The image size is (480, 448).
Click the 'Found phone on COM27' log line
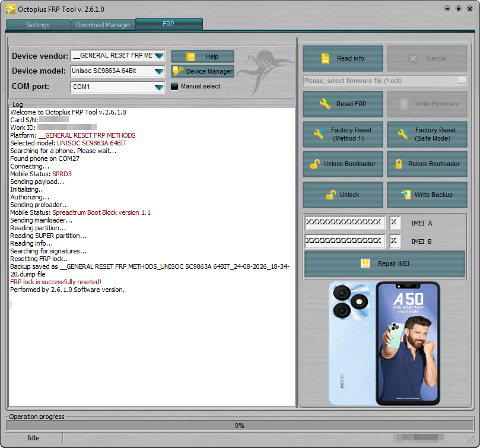pyautogui.click(x=44, y=158)
